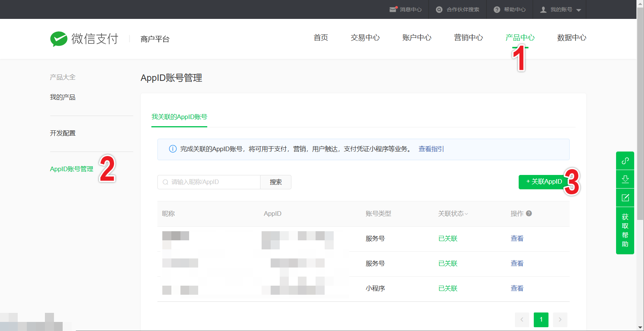Click the AppID账号管理 page title
This screenshot has width=644, height=331.
(171, 78)
